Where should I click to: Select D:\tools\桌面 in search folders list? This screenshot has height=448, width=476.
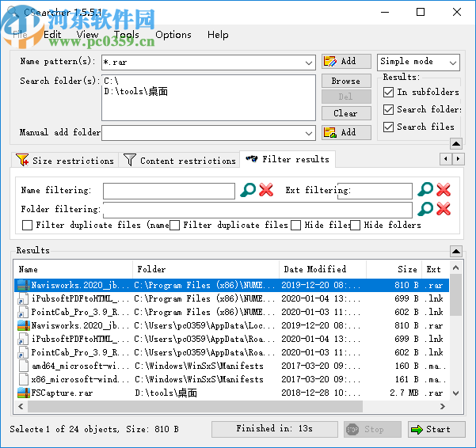tap(136, 91)
